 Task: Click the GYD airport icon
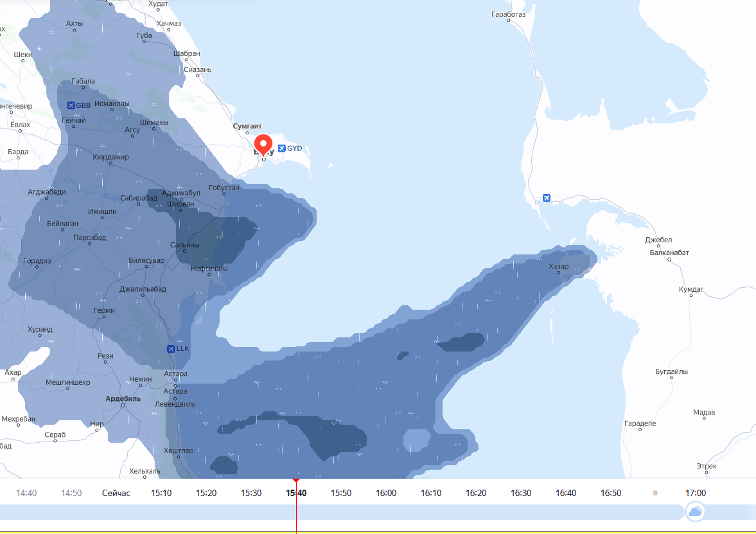coord(282,148)
